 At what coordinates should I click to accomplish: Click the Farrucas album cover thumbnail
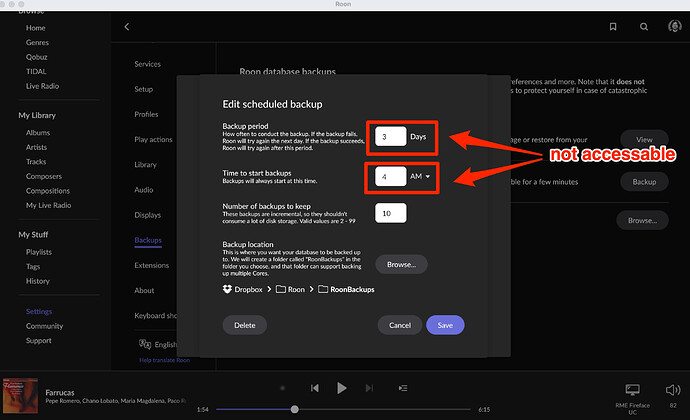point(20,396)
